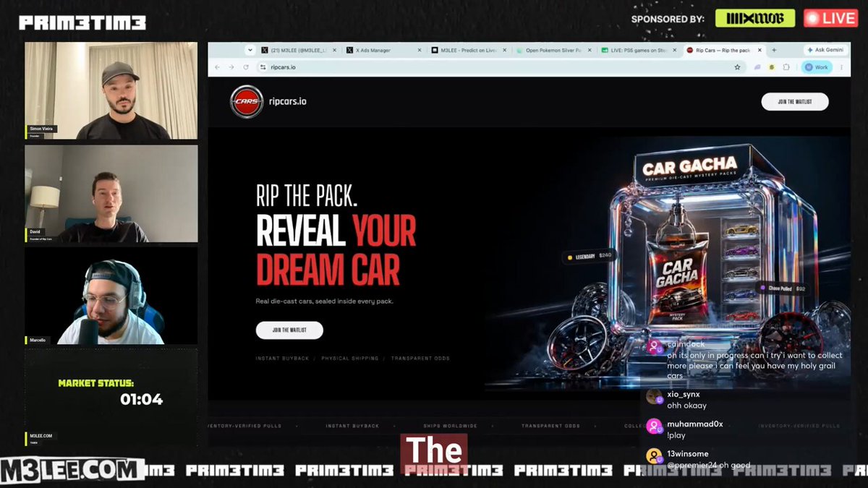Click the Car Gacha mystery pack image
The width and height of the screenshot is (868, 488).
point(678,278)
